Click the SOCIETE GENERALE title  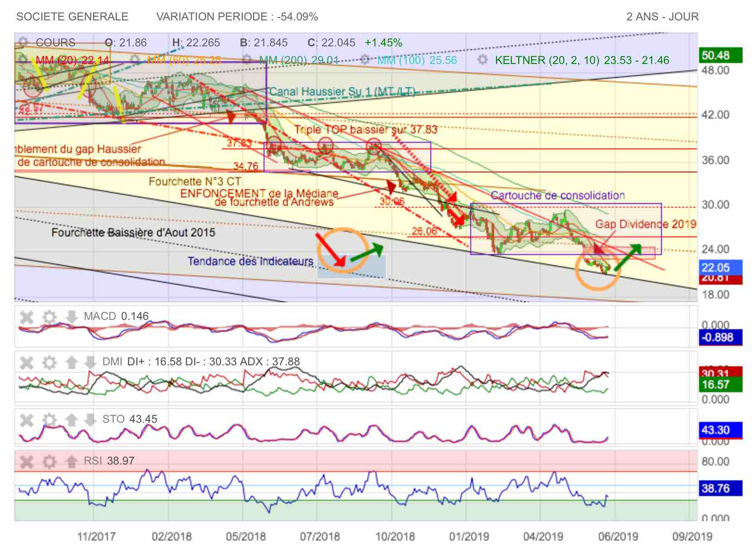coord(72,17)
